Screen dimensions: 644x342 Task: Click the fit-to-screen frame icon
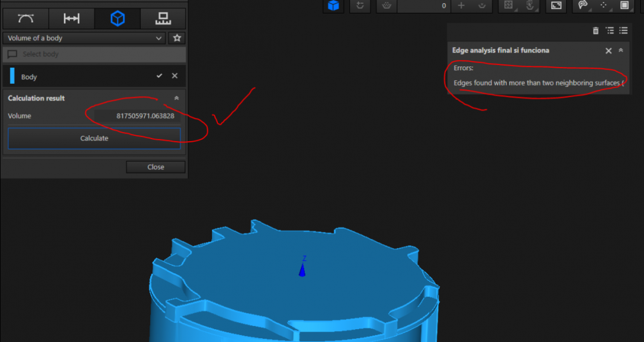556,6
